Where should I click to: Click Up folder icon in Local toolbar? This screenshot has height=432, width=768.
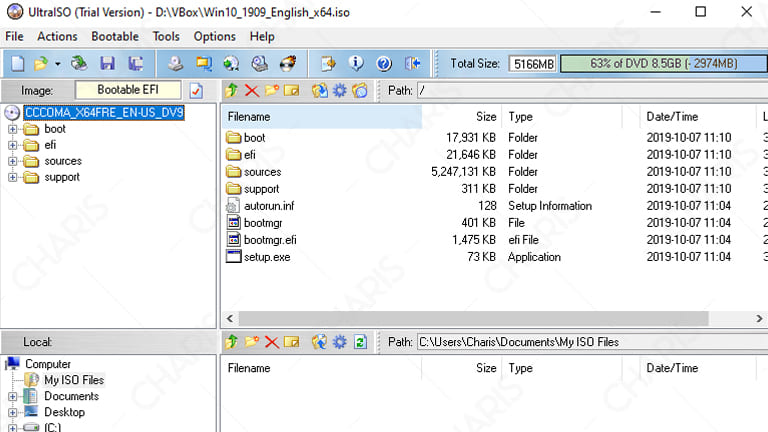coord(232,342)
